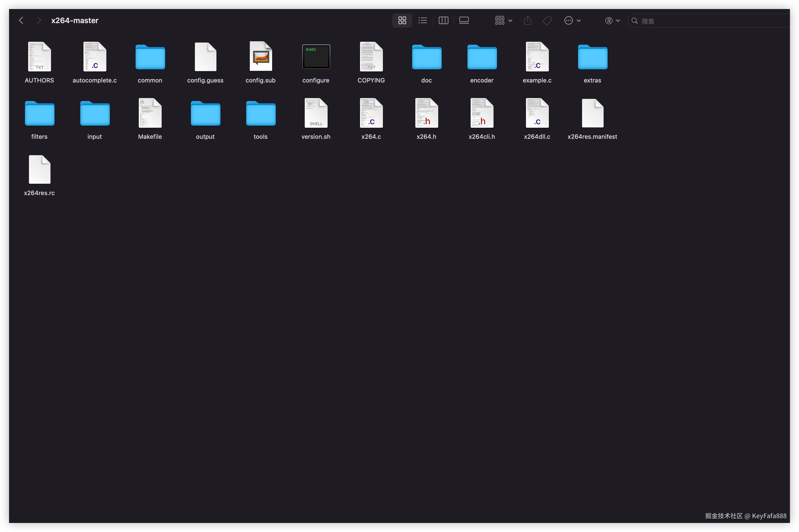Switch to list view

point(423,21)
